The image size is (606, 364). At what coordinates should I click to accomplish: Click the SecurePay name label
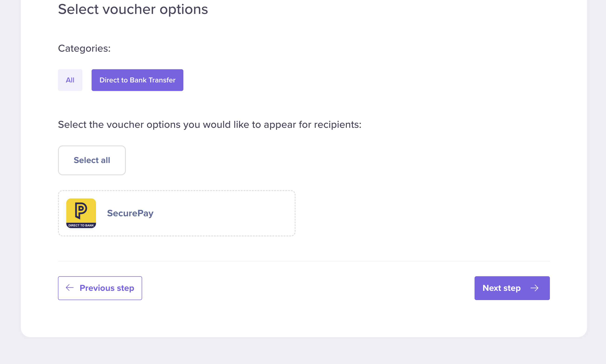130,213
